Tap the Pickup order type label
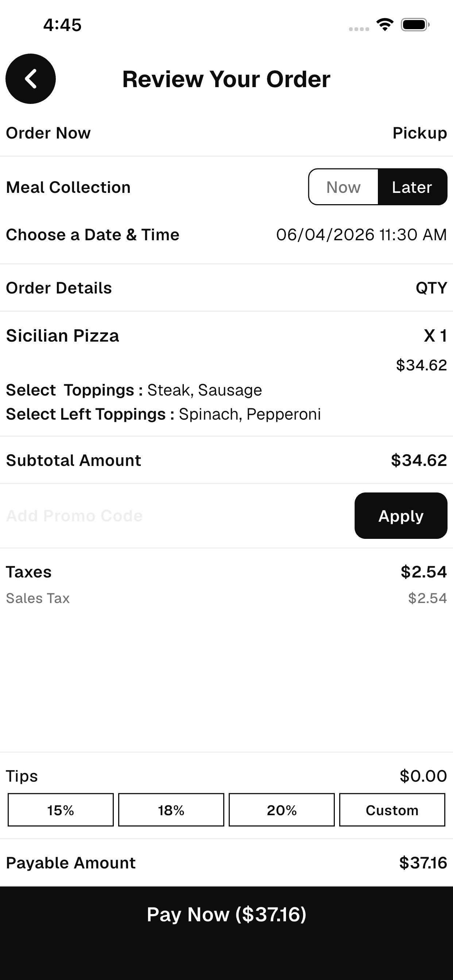The image size is (453, 980). tap(419, 133)
